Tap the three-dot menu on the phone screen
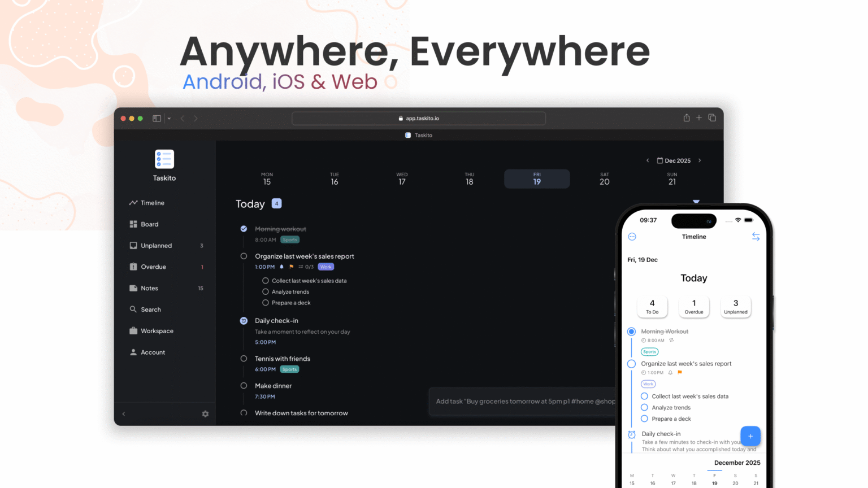868x488 pixels. (631, 237)
